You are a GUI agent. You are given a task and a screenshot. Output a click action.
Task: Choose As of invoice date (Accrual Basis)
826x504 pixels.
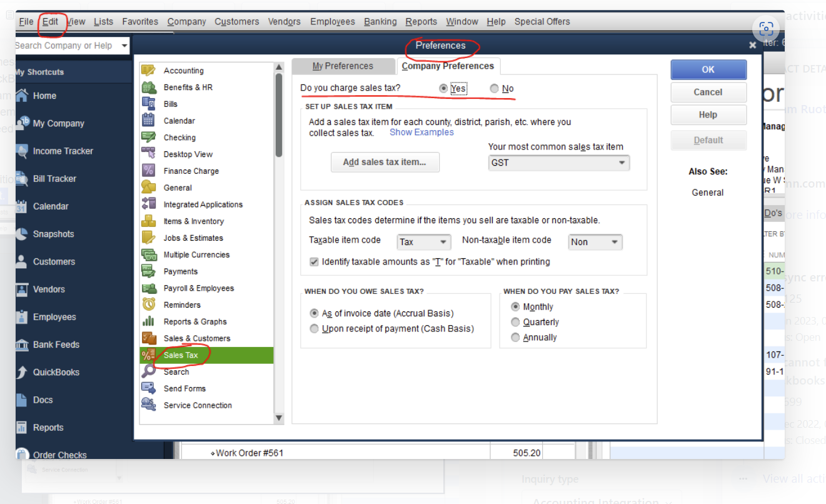[x=315, y=313]
